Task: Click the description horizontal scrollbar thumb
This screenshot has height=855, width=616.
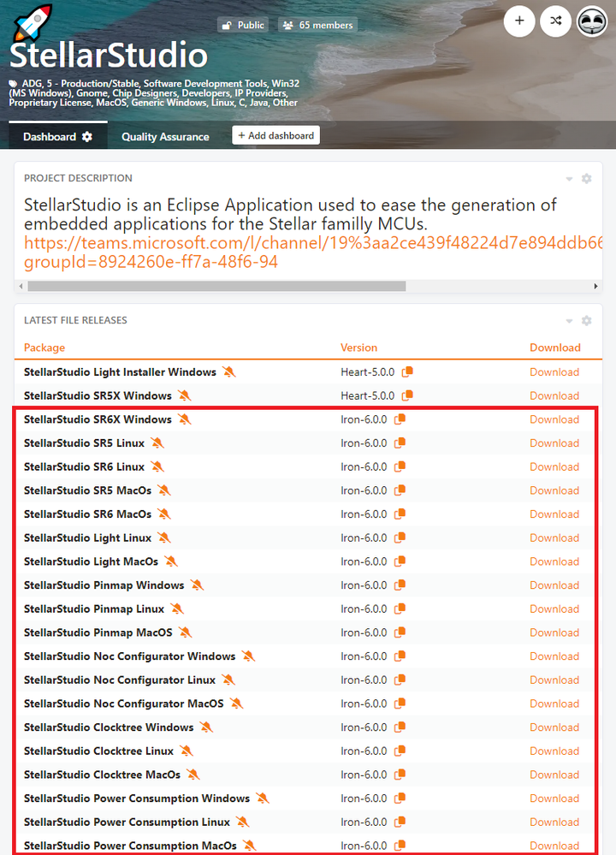Action: point(216,286)
